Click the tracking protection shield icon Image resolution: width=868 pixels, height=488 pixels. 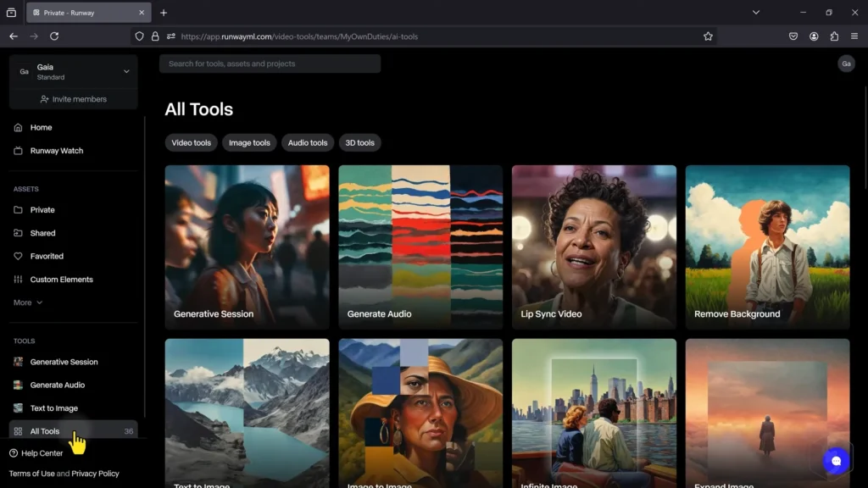[x=140, y=36]
